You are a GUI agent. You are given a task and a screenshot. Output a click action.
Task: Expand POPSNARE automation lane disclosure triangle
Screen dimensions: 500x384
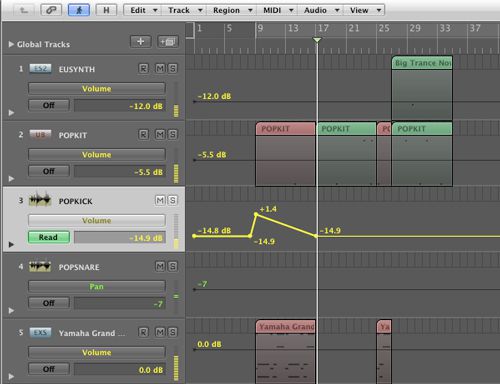point(11,310)
